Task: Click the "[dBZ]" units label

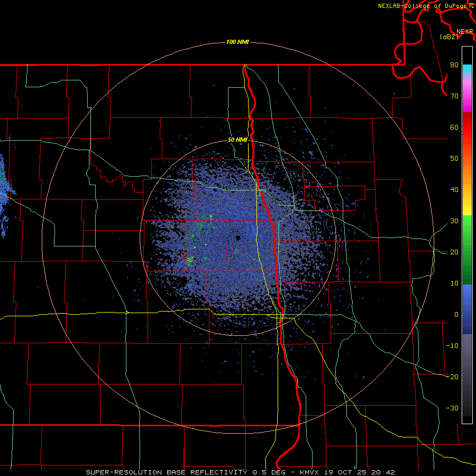Action: (x=449, y=37)
